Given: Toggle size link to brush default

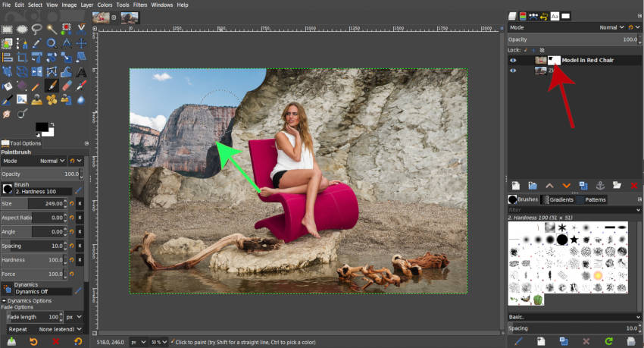Looking at the screenshot, I should point(80,203).
